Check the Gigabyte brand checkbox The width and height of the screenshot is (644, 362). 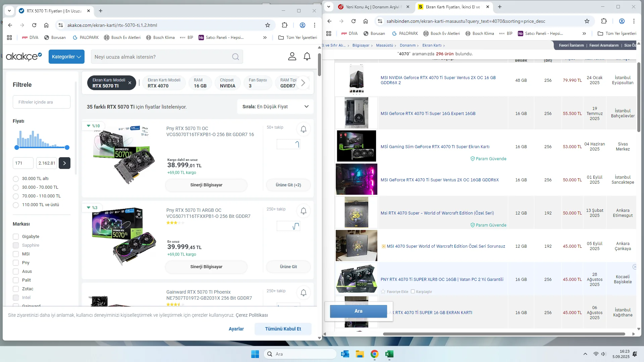pyautogui.click(x=16, y=237)
